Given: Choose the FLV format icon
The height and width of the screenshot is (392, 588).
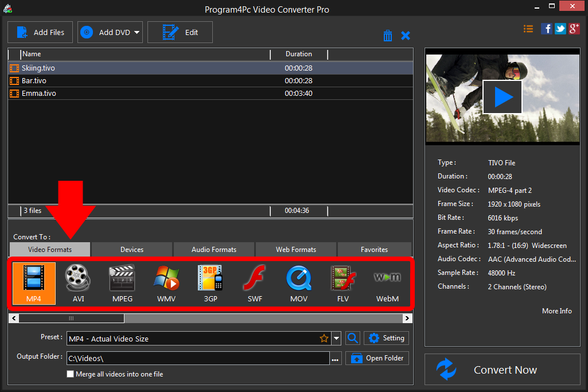Looking at the screenshot, I should 342,283.
